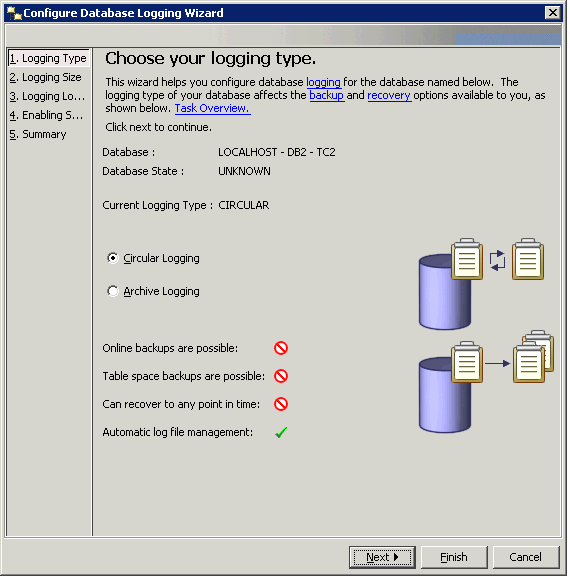Click the wizard title bar icon
Viewport: 570px width, 576px height.
coord(14,13)
